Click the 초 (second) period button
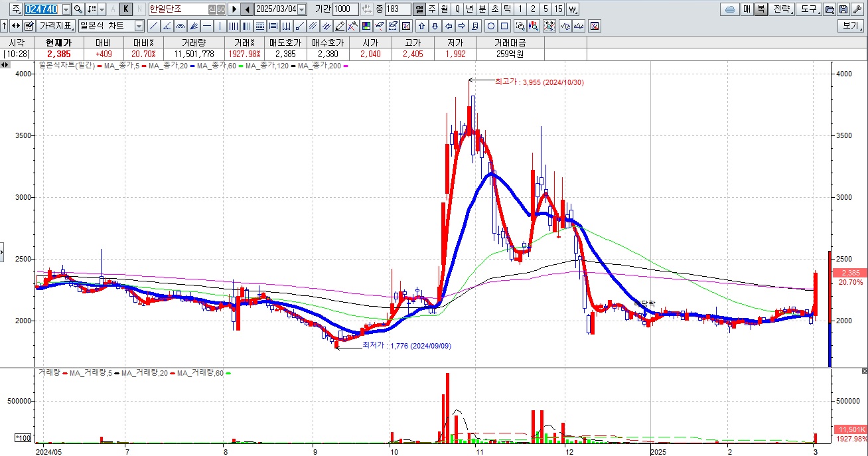Image resolution: width=868 pixels, height=456 pixels. (495, 9)
